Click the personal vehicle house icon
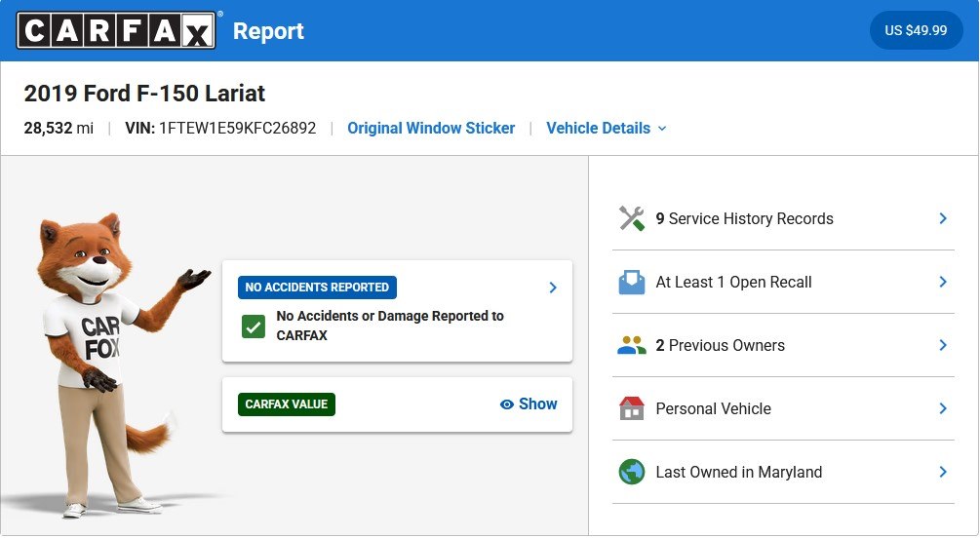Image resolution: width=980 pixels, height=538 pixels. click(631, 408)
